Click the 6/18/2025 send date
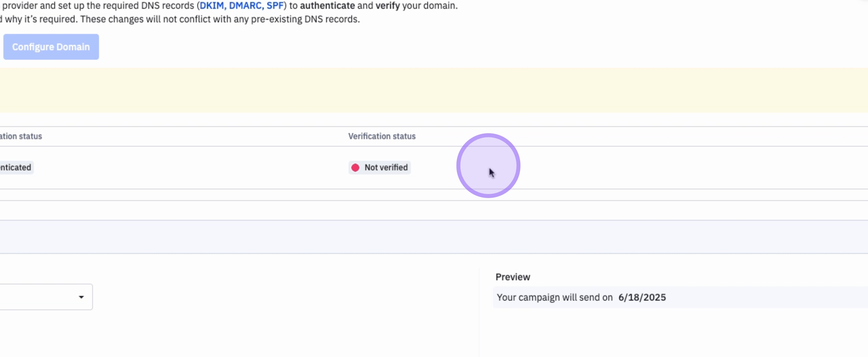Screen dimensions: 868x357 pos(642,297)
